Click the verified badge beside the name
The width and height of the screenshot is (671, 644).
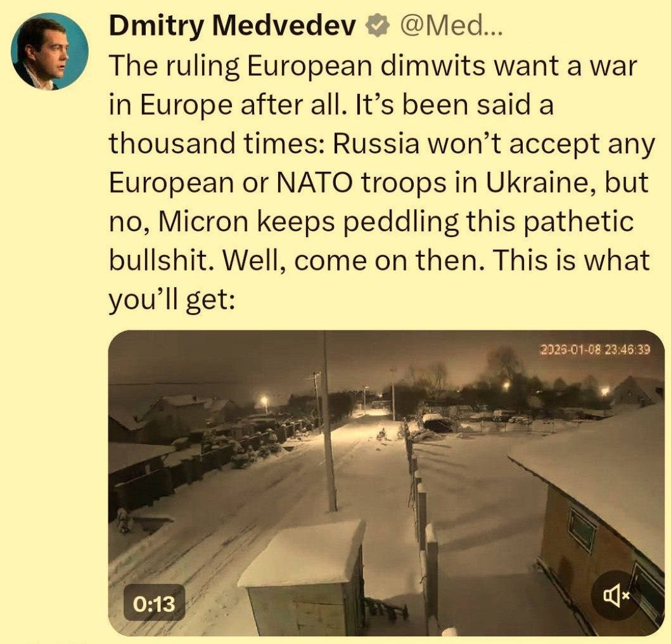click(377, 27)
